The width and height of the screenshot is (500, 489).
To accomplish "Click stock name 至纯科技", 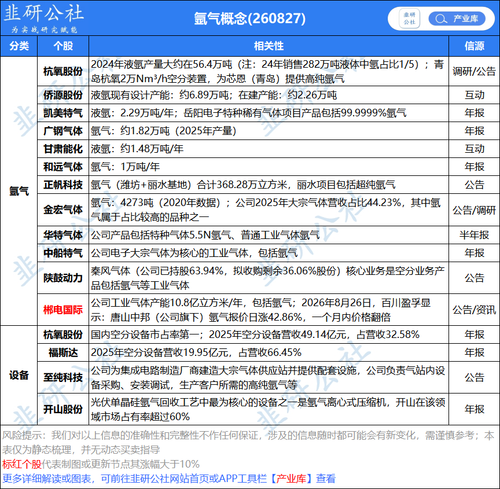I will 63,378.
